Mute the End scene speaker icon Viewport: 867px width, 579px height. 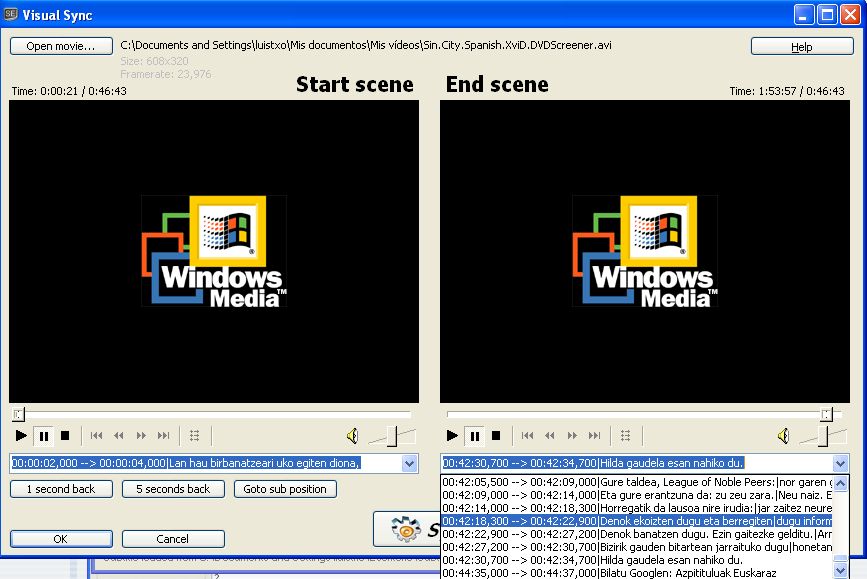point(784,436)
